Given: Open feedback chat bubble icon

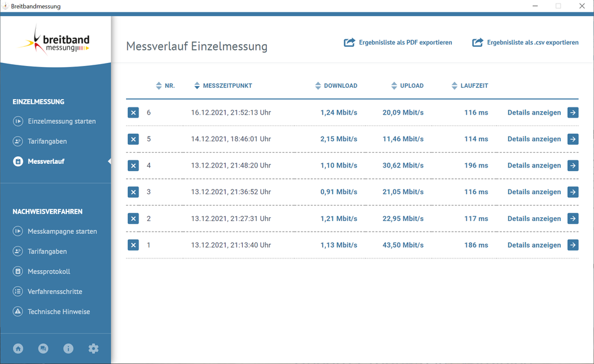Looking at the screenshot, I should point(43,349).
